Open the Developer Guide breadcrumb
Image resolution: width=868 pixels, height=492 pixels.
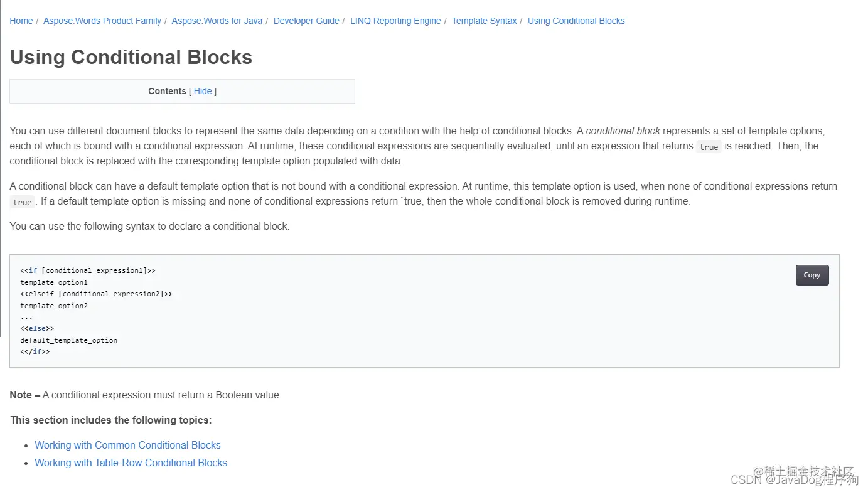[306, 21]
